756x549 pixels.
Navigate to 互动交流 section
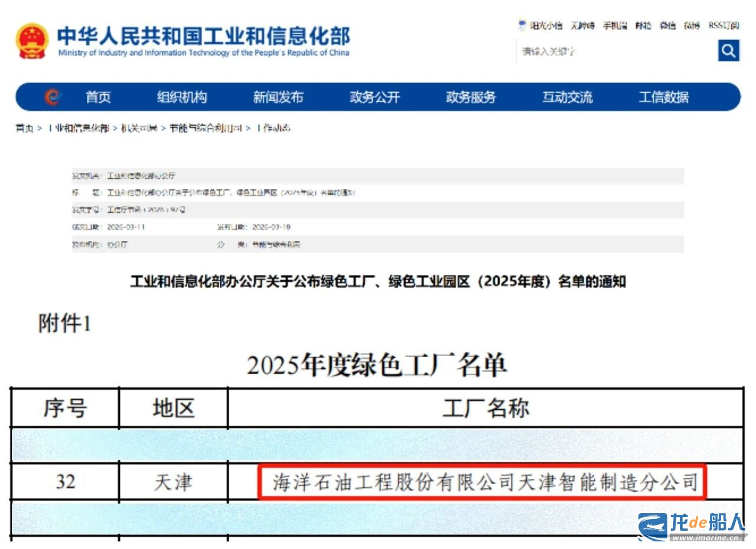567,97
